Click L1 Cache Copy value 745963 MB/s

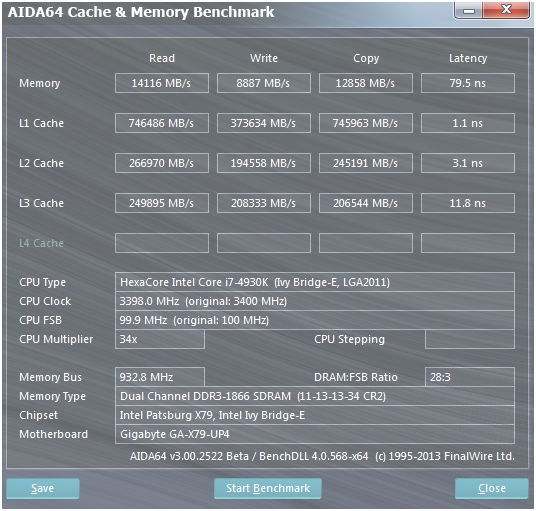point(366,123)
